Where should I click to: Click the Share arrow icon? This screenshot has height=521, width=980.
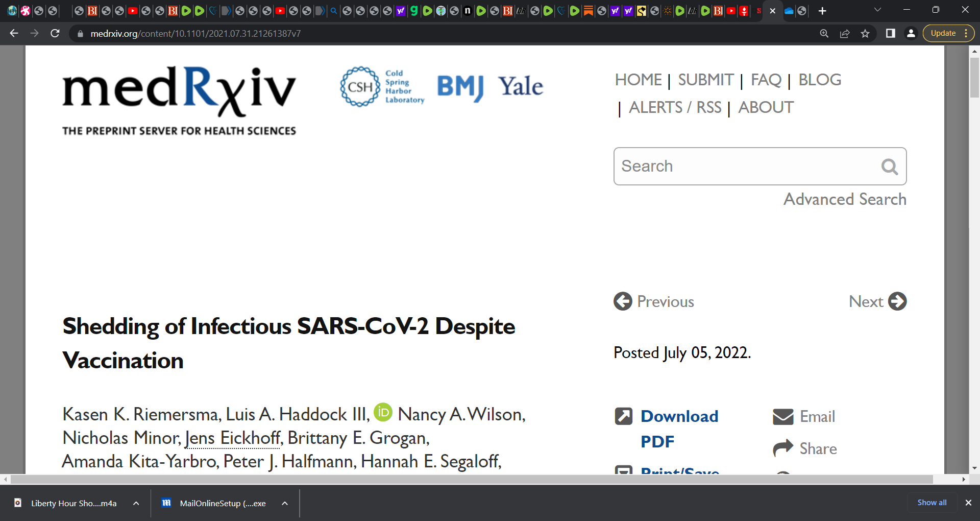click(783, 448)
